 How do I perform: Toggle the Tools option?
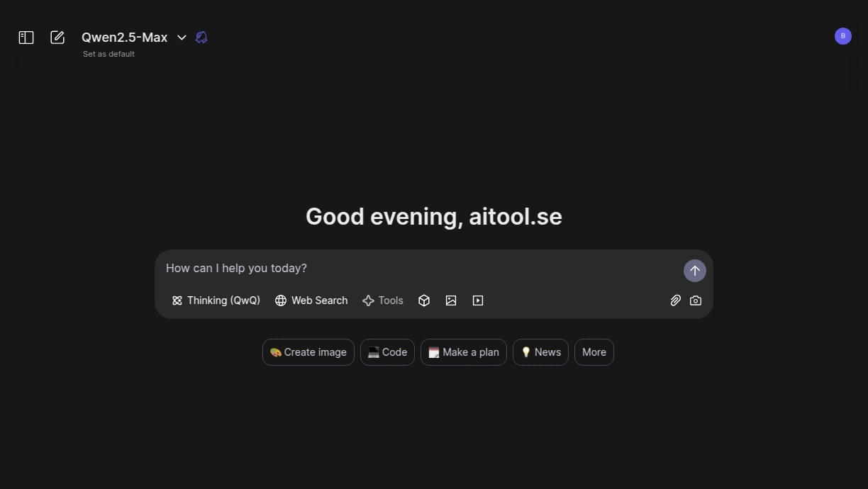383,300
